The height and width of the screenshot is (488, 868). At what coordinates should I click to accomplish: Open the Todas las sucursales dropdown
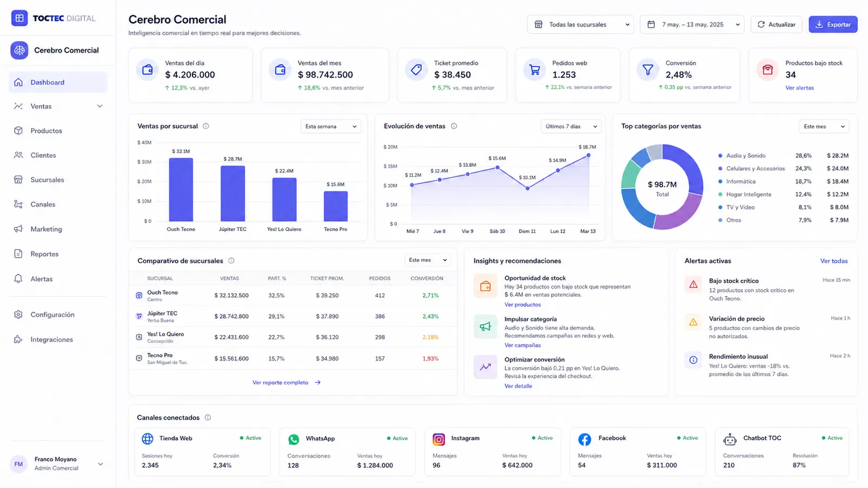click(580, 24)
